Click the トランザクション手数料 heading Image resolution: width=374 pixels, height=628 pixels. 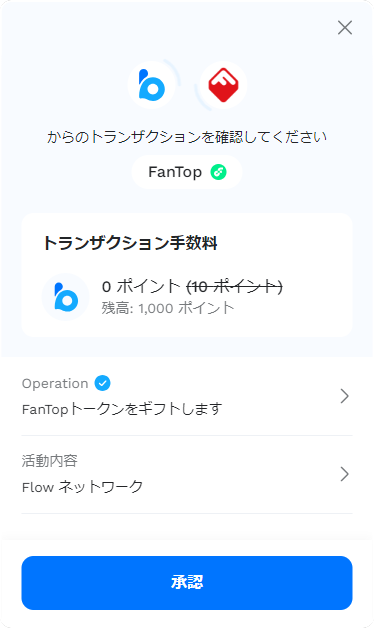coord(130,243)
